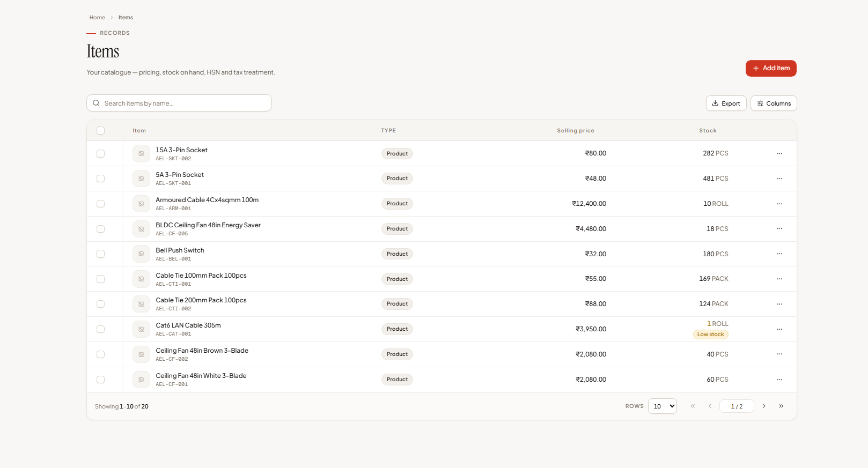The height and width of the screenshot is (468, 868).
Task: Open row actions for 15A 3-Pin Socket
Action: [779, 153]
